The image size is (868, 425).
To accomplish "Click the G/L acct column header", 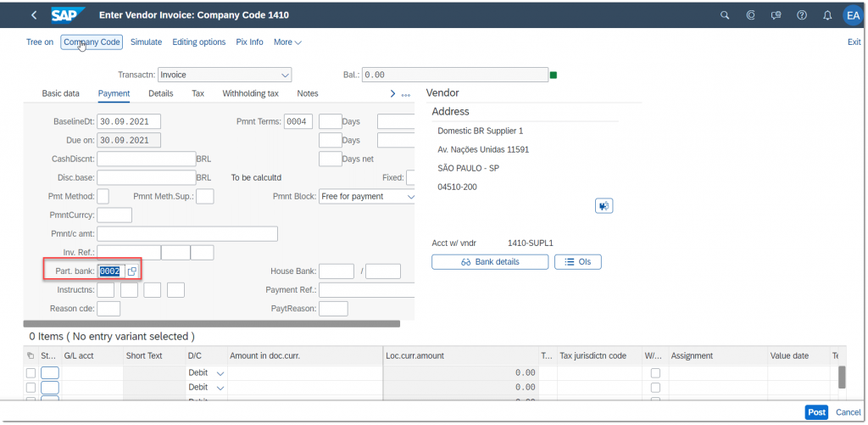I will tap(92, 355).
